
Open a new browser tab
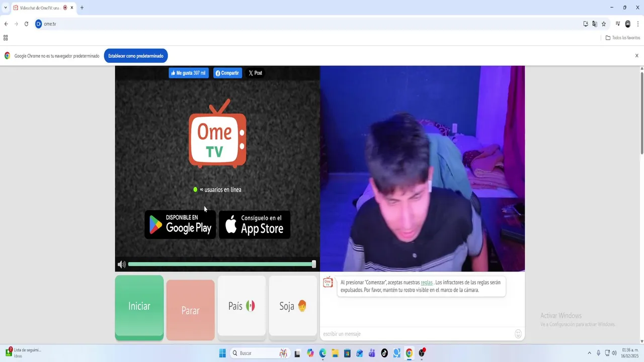point(82,8)
